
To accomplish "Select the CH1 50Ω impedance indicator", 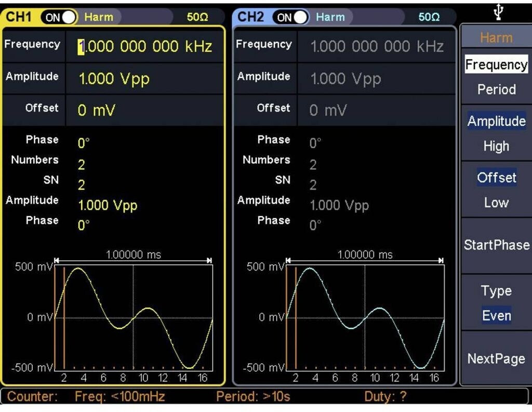I will tap(197, 17).
